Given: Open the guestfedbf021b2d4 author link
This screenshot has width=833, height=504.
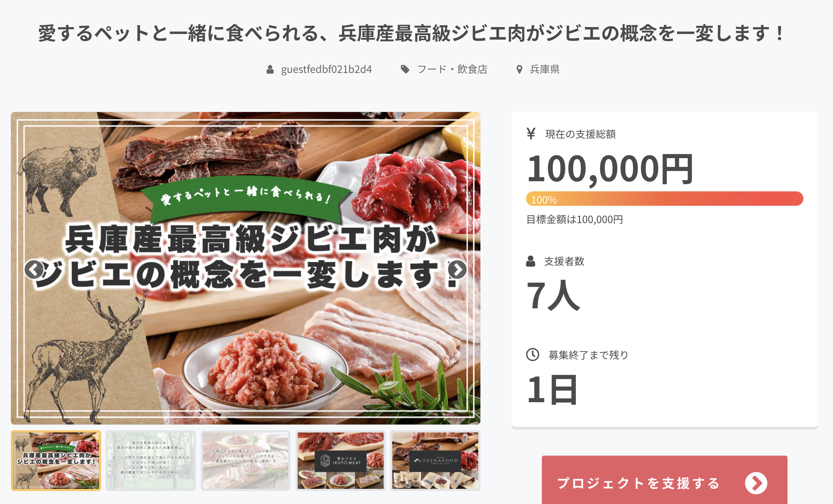Looking at the screenshot, I should pyautogui.click(x=326, y=69).
